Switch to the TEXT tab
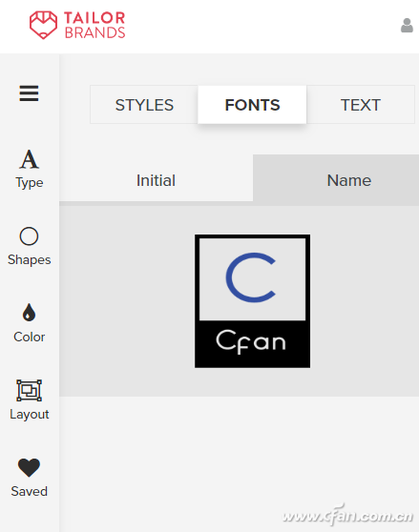Screen dimensions: 419x532 pos(361,105)
